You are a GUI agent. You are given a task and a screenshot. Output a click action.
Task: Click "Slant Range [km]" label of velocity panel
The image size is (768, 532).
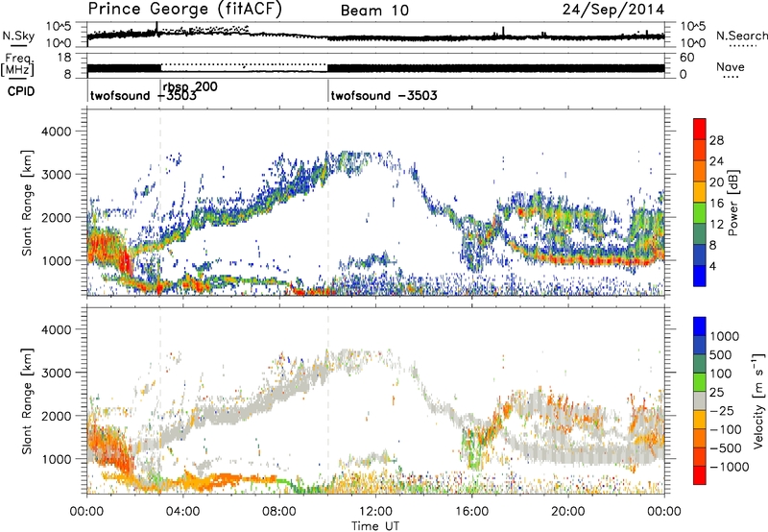27,400
